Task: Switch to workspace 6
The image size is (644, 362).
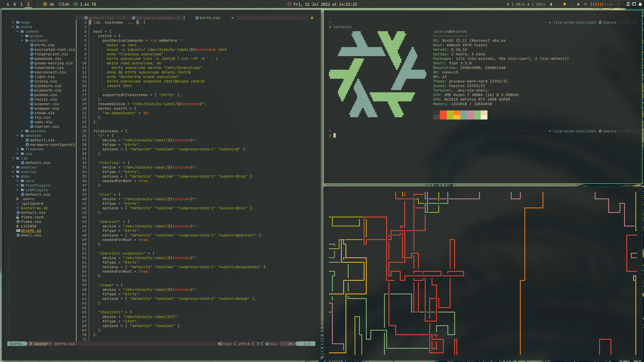Action: click(x=8, y=4)
